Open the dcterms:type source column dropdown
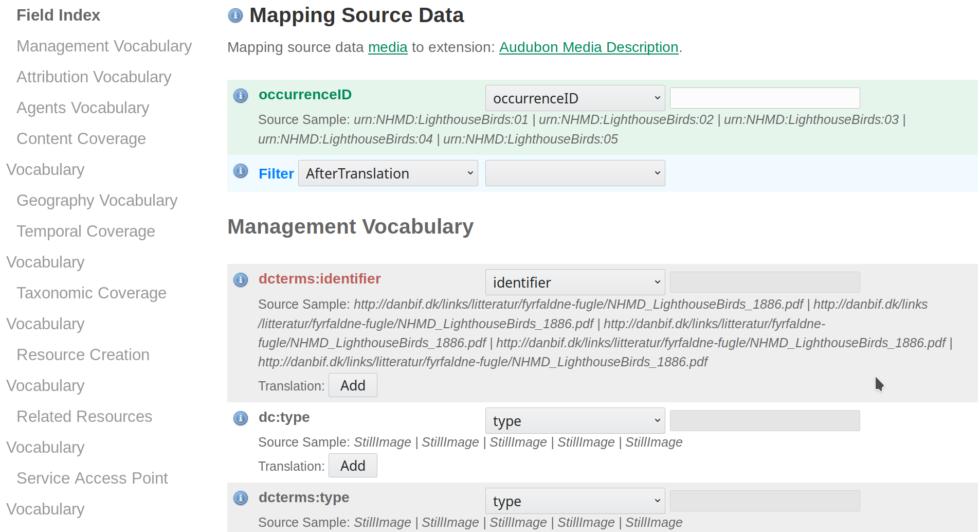Image resolution: width=980 pixels, height=532 pixels. (575, 501)
